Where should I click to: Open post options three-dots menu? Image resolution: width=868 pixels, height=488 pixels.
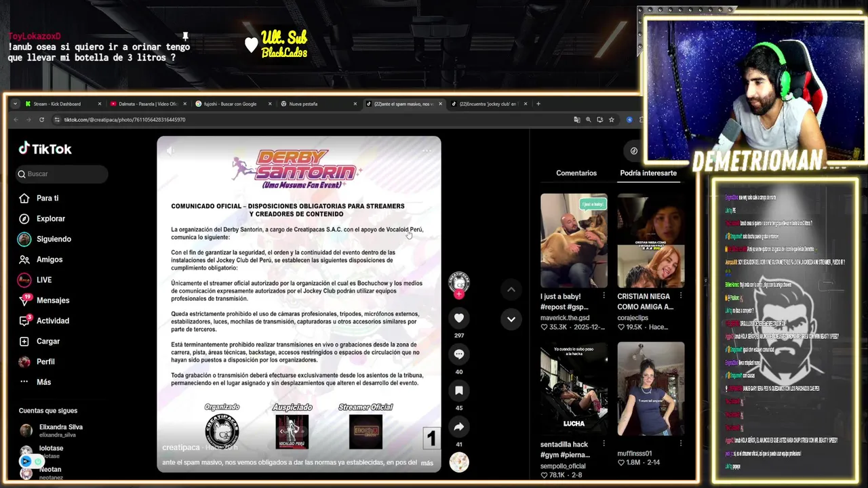pos(427,150)
